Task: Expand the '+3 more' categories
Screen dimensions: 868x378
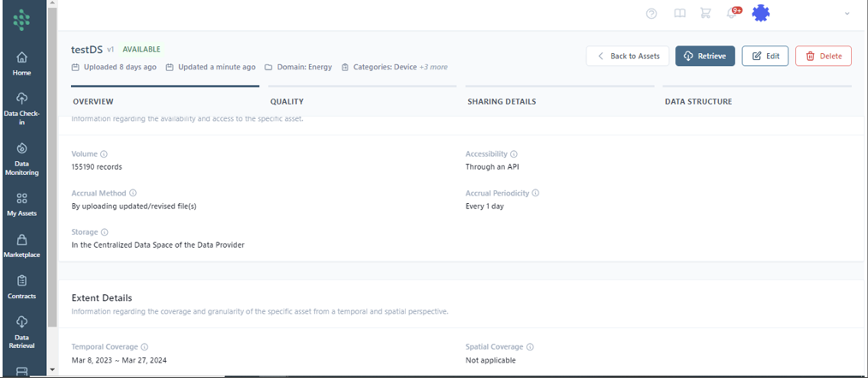Action: [433, 67]
